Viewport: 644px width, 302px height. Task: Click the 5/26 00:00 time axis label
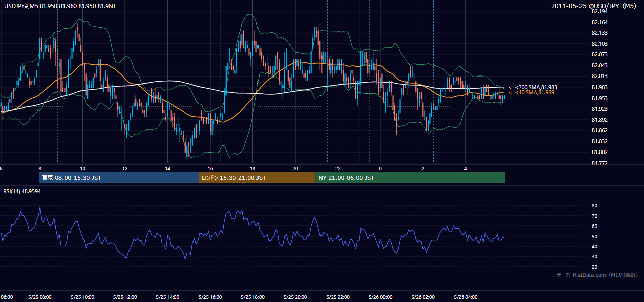click(381, 297)
